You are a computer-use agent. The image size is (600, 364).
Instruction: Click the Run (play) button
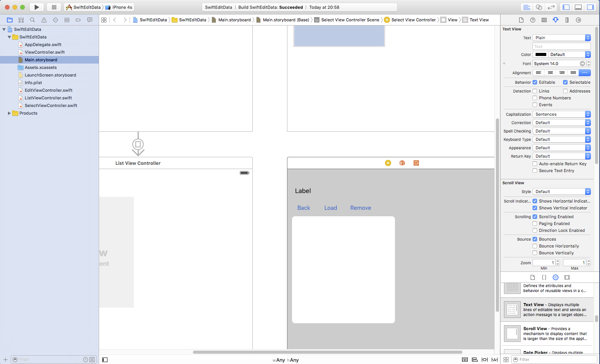click(37, 7)
